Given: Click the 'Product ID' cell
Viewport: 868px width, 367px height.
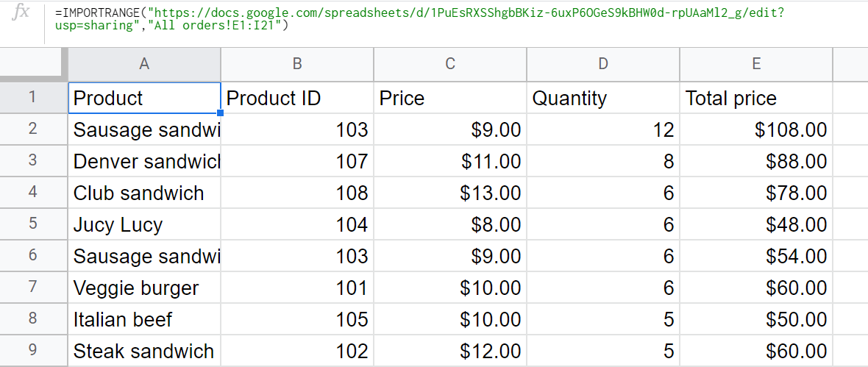Looking at the screenshot, I should click(x=297, y=98).
